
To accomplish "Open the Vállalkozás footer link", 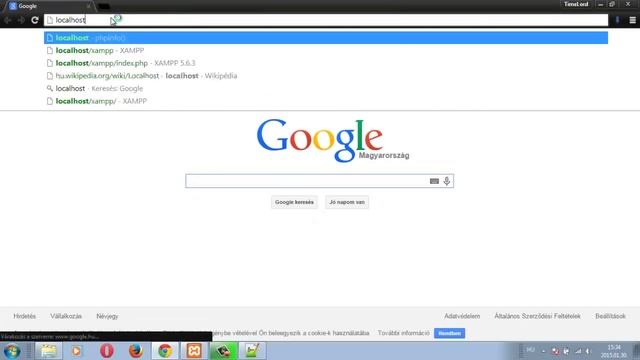I will [66, 316].
